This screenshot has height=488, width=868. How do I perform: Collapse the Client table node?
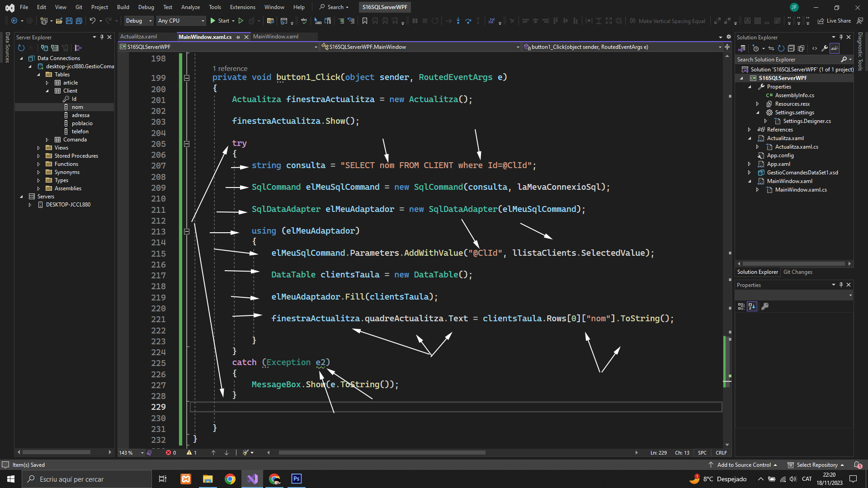pyautogui.click(x=47, y=91)
